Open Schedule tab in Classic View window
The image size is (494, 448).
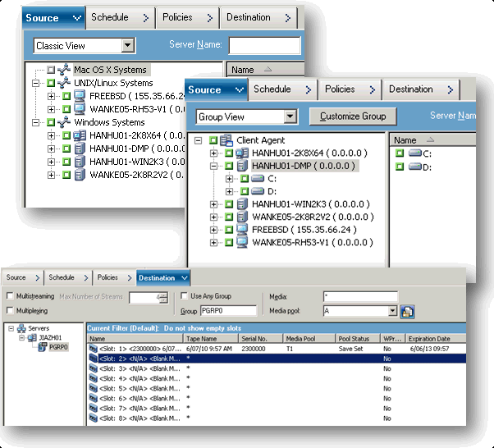pos(121,17)
